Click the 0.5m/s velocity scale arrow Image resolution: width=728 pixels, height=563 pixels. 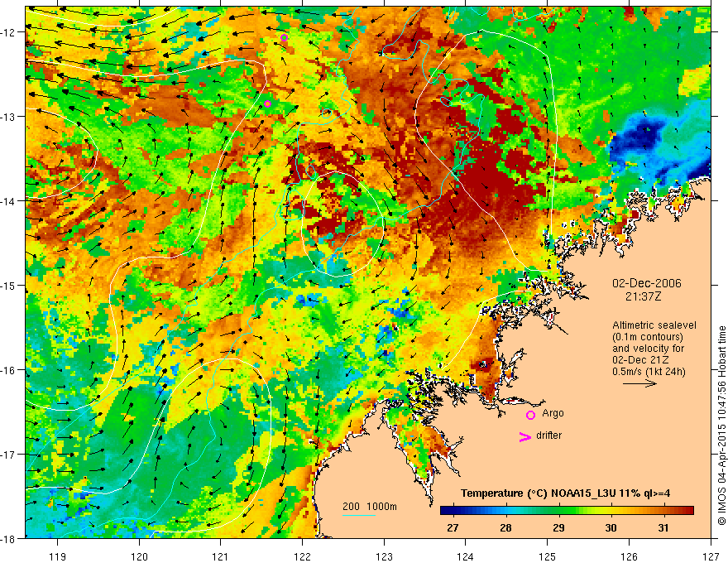point(639,383)
